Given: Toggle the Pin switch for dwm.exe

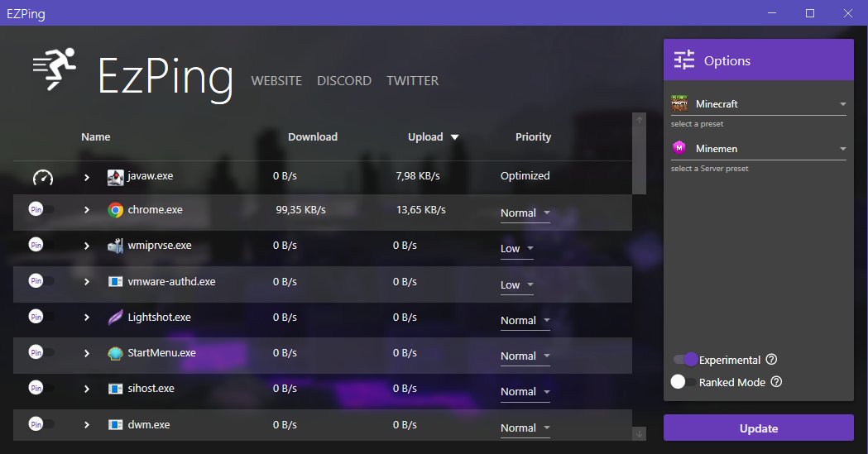Looking at the screenshot, I should (x=41, y=424).
